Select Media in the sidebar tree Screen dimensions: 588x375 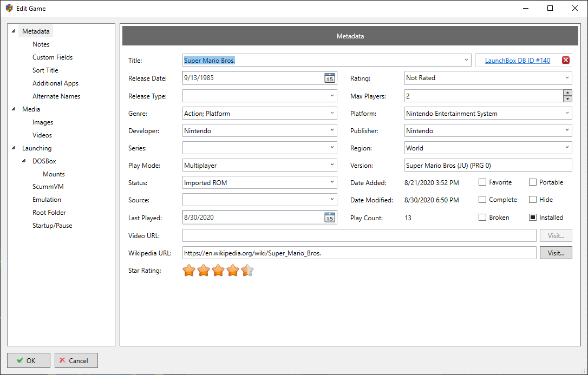(31, 109)
